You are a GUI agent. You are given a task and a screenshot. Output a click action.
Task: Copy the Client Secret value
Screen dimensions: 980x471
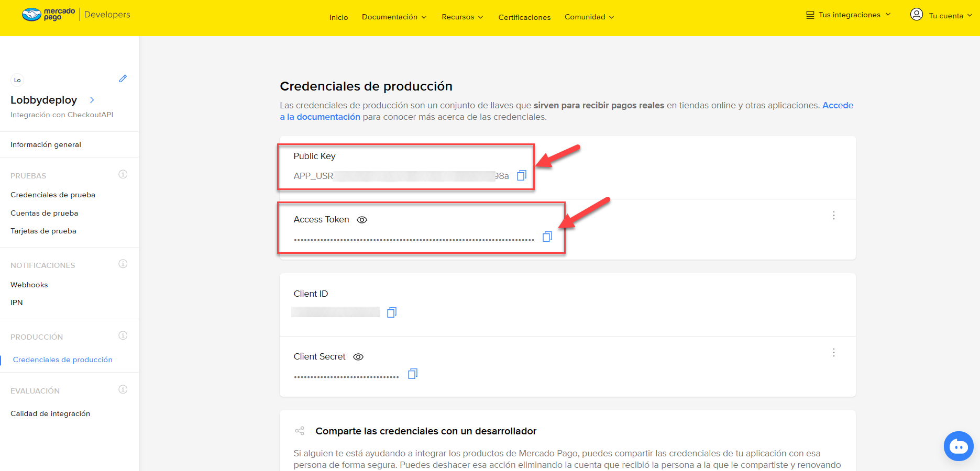(x=412, y=374)
